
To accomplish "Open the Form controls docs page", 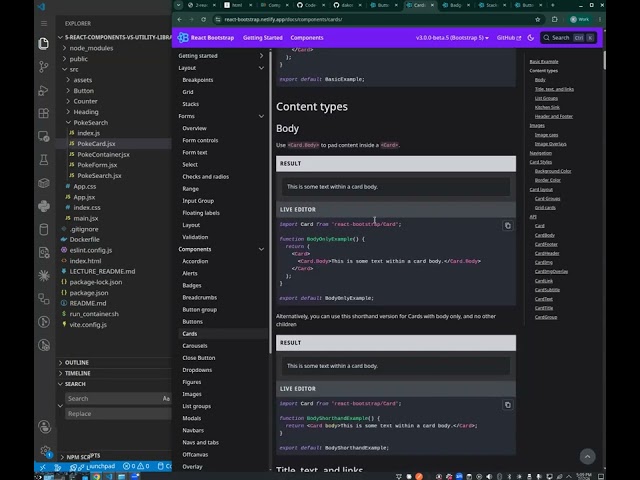I will tap(200, 140).
